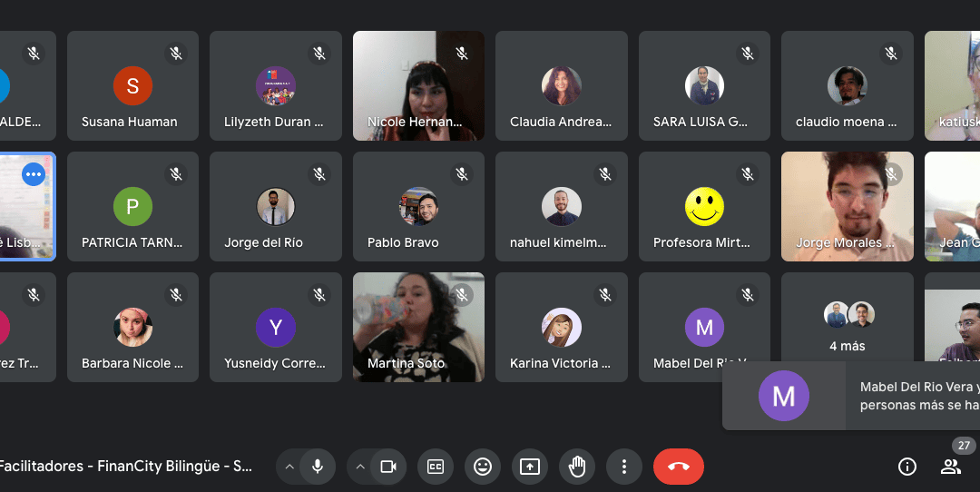Open the three-dot more options menu

click(x=623, y=467)
